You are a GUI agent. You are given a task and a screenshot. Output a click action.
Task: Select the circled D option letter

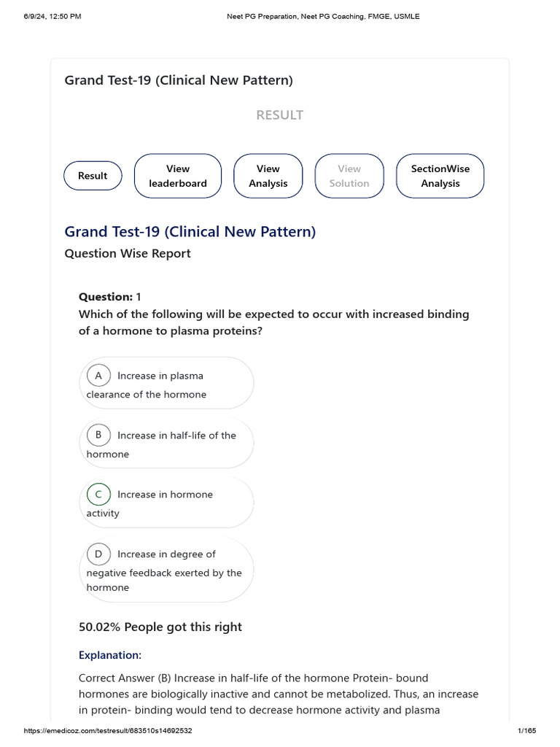98,554
